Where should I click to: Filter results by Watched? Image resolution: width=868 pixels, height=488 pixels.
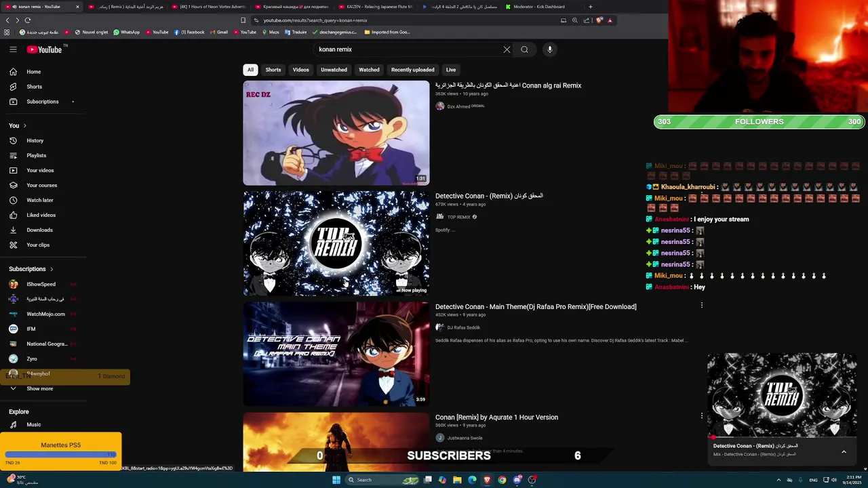[369, 70]
